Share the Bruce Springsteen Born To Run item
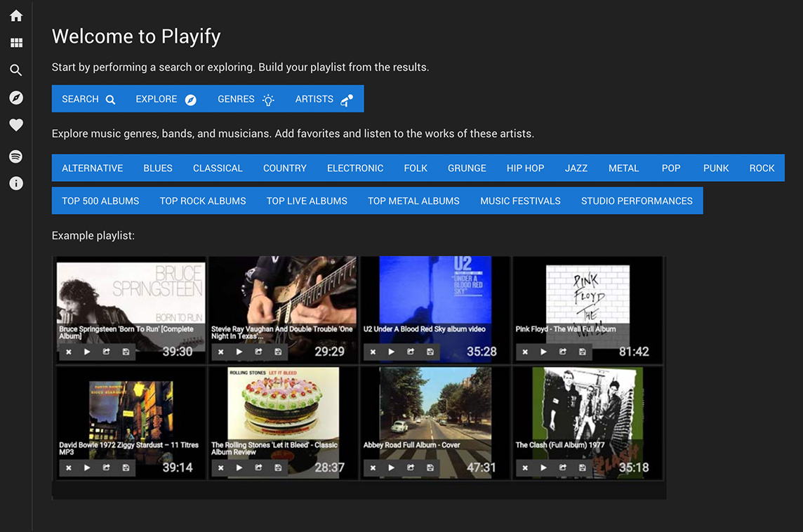The width and height of the screenshot is (803, 532). pyautogui.click(x=106, y=352)
